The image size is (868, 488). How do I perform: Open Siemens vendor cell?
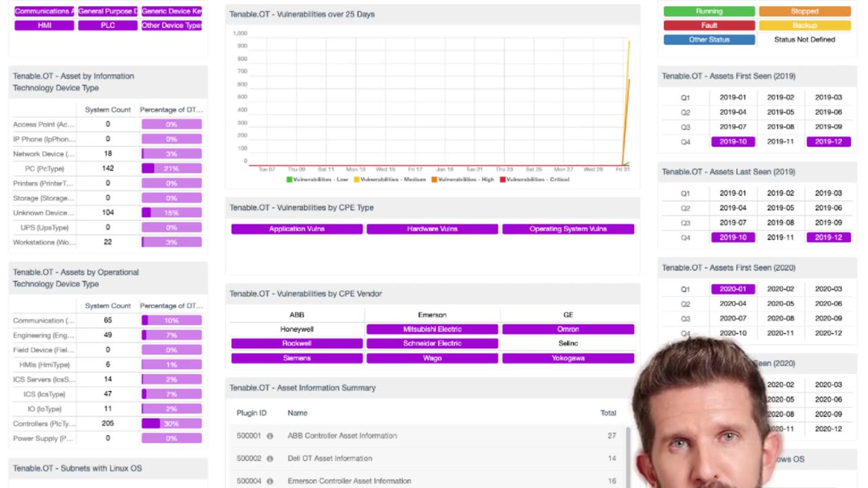(x=297, y=358)
